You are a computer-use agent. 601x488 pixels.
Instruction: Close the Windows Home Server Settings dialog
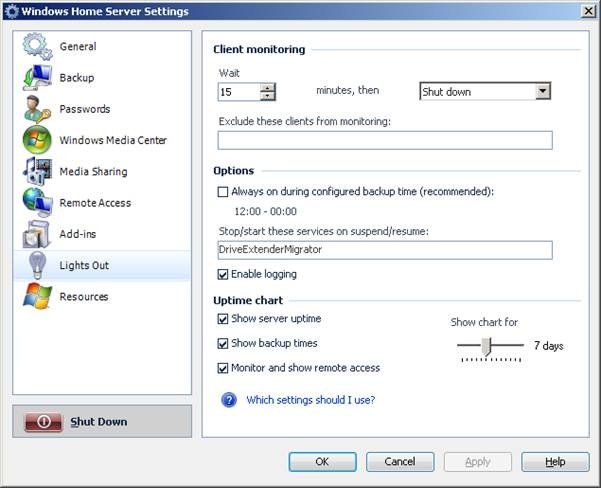click(x=588, y=11)
